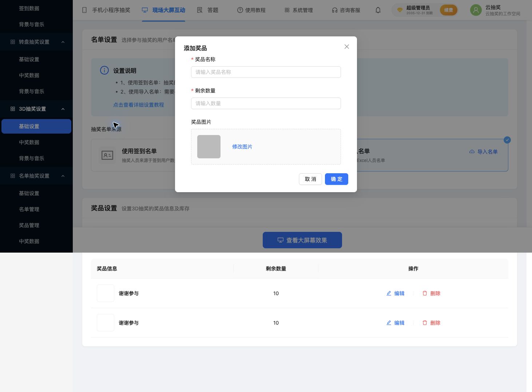Select 名单管理 in sidebar
This screenshot has height=392, width=532.
[36, 209]
